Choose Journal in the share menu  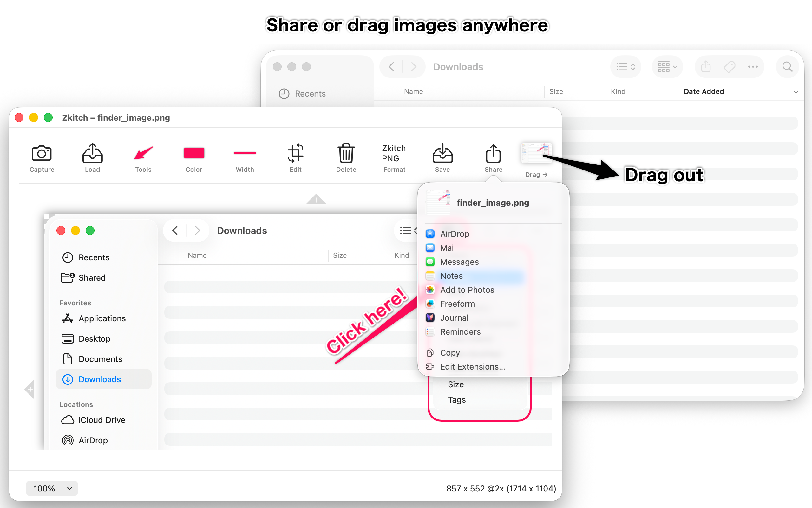tap(454, 318)
